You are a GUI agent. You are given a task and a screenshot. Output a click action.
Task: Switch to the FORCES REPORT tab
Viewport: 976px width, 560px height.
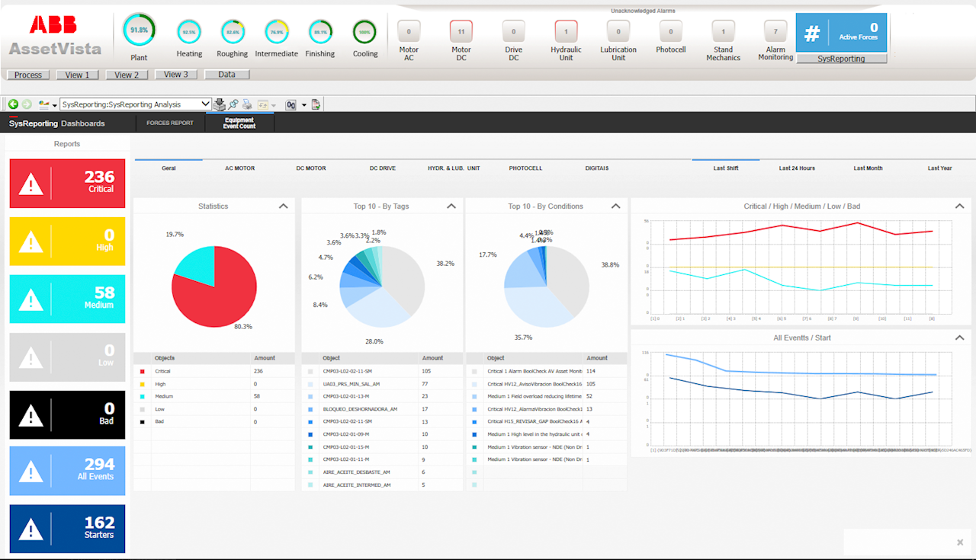click(170, 123)
